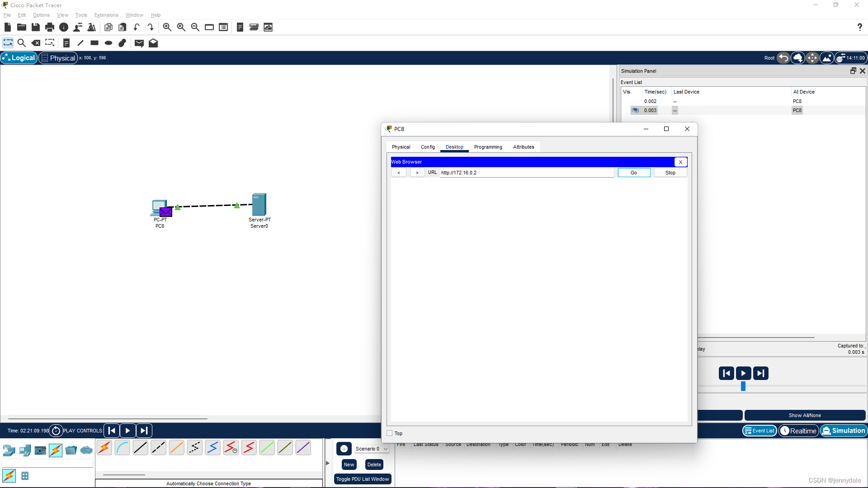
Task: Click Toggle PDU List Window button
Action: tap(363, 479)
